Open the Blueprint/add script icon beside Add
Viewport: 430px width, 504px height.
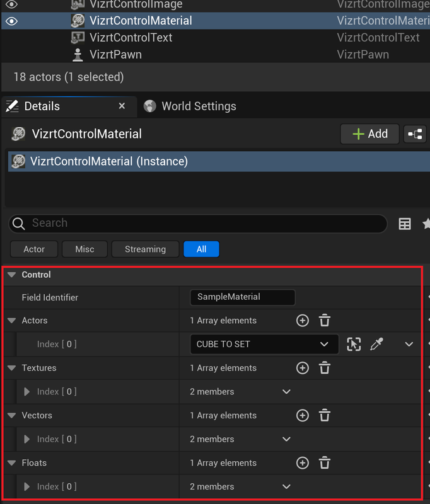tap(415, 134)
